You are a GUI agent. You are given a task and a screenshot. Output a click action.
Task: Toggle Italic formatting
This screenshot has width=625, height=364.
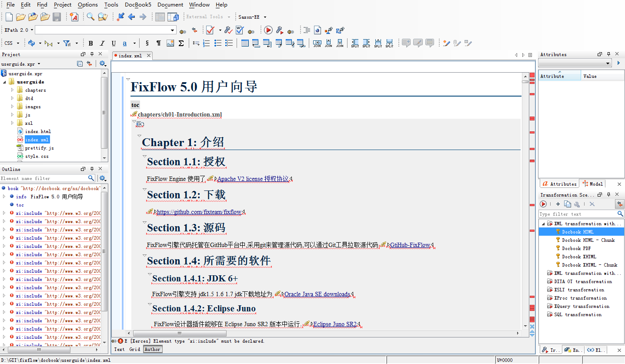[x=102, y=43]
